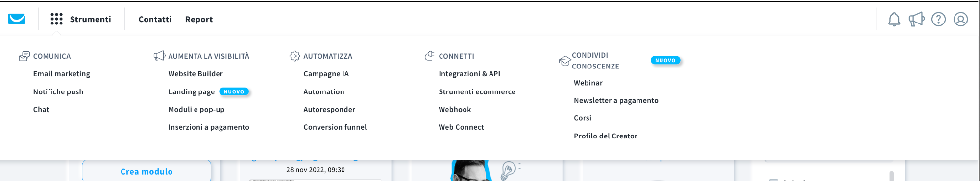Click the Condividi conoscenze graduation cap icon

564,61
